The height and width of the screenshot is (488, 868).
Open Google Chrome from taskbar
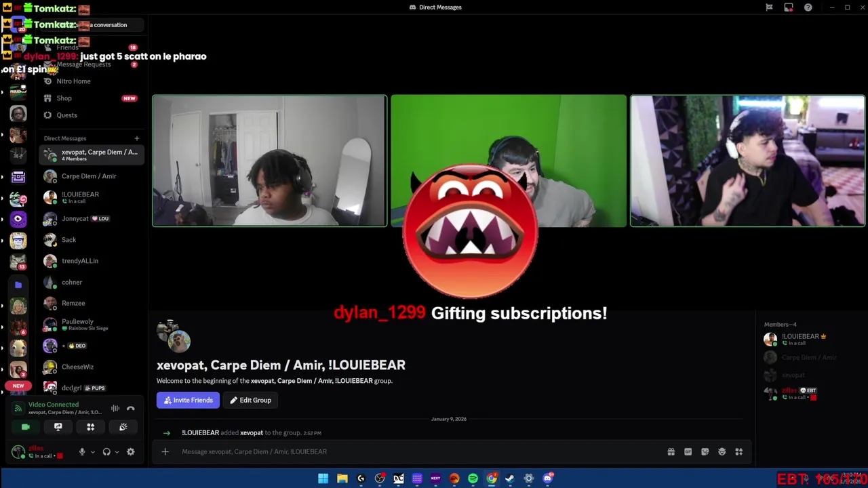tap(492, 479)
